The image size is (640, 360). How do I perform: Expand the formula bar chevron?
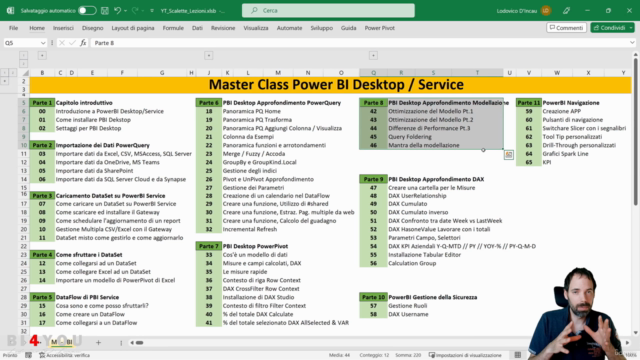pos(632,43)
